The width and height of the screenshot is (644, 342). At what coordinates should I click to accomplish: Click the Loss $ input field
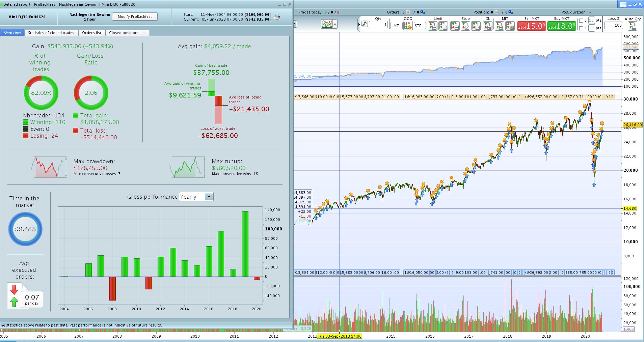613,25
